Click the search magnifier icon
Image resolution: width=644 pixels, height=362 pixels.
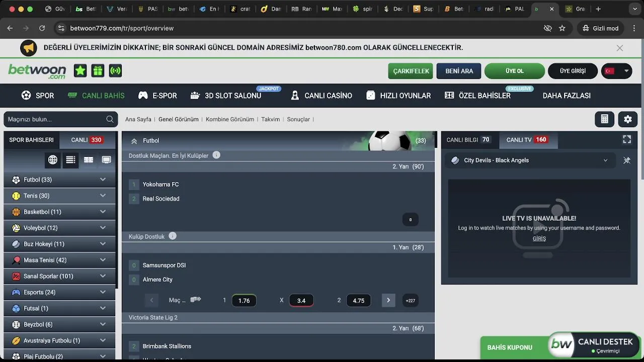(110, 119)
